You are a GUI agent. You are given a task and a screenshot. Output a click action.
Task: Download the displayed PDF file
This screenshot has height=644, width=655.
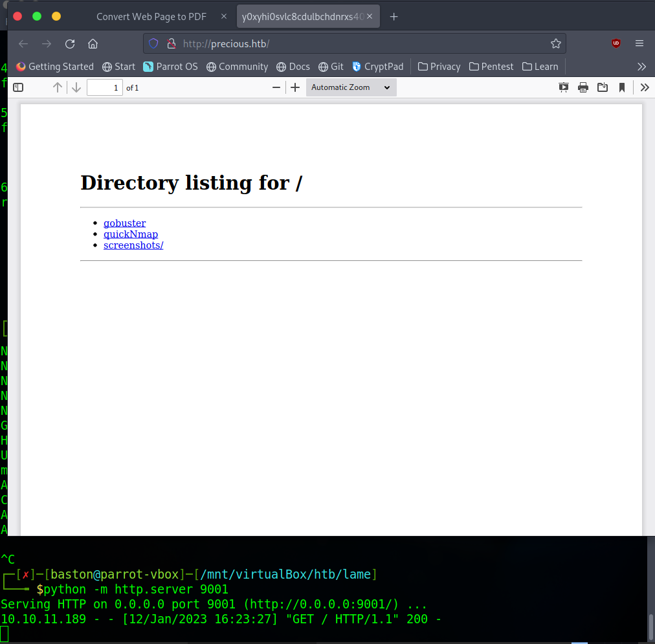point(603,87)
